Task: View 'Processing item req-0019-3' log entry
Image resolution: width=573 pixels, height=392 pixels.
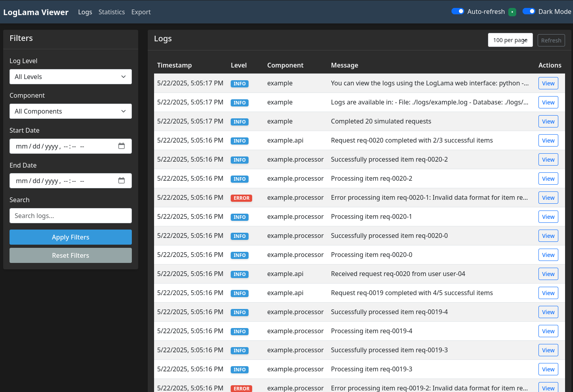Action: pos(548,369)
